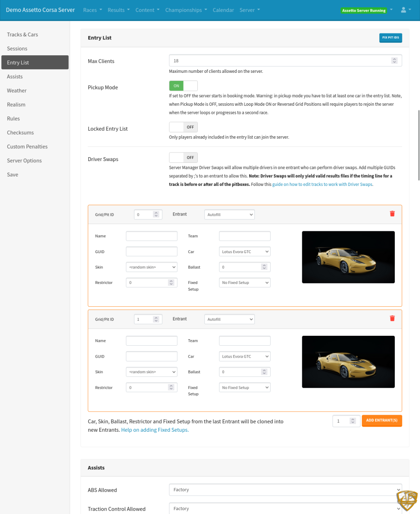Enable the Locked Entry List toggle
The width and height of the screenshot is (420, 514).
pyautogui.click(x=183, y=127)
